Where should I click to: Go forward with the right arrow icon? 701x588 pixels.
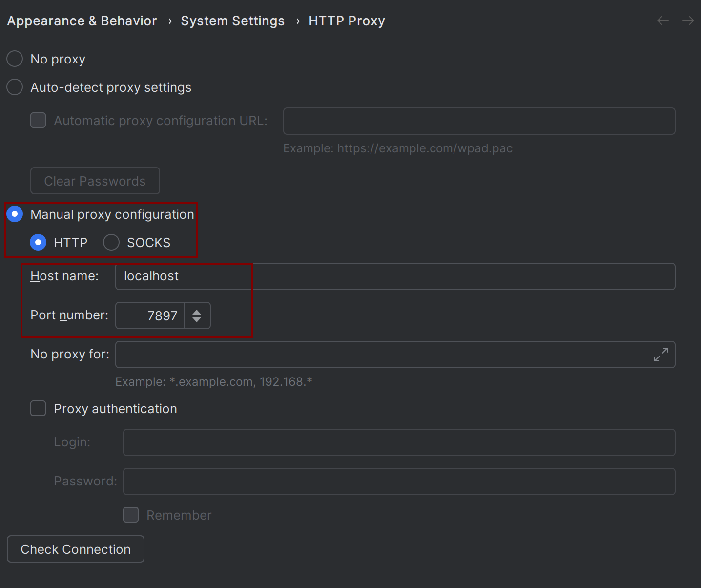tap(688, 21)
